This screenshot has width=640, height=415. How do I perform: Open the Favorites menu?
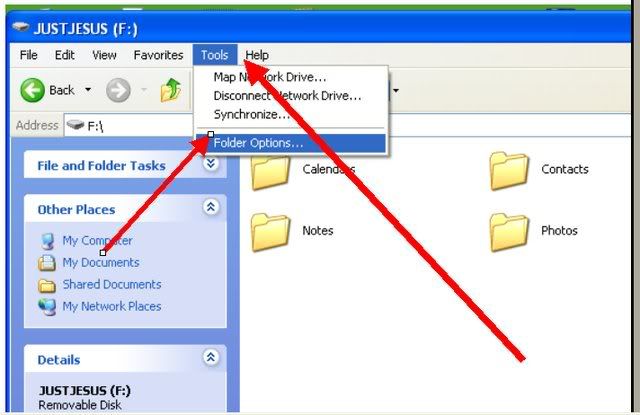158,55
